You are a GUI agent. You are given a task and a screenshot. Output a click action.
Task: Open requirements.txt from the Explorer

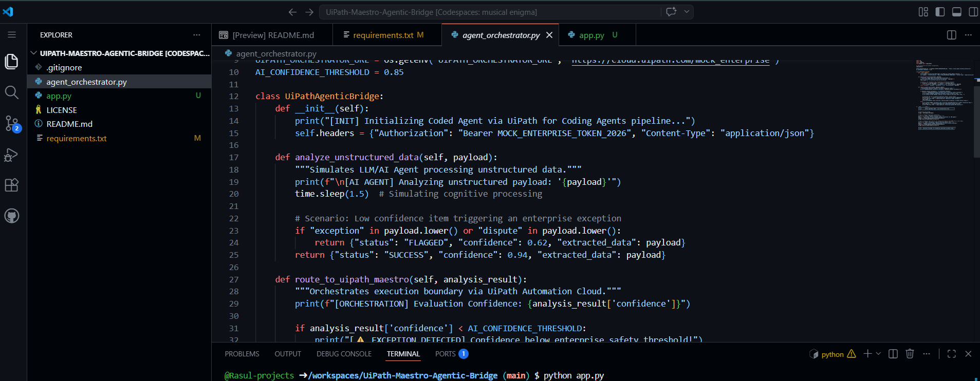pos(120,138)
